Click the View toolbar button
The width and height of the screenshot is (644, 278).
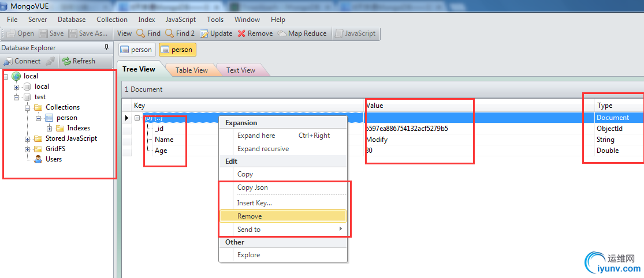pos(124,33)
